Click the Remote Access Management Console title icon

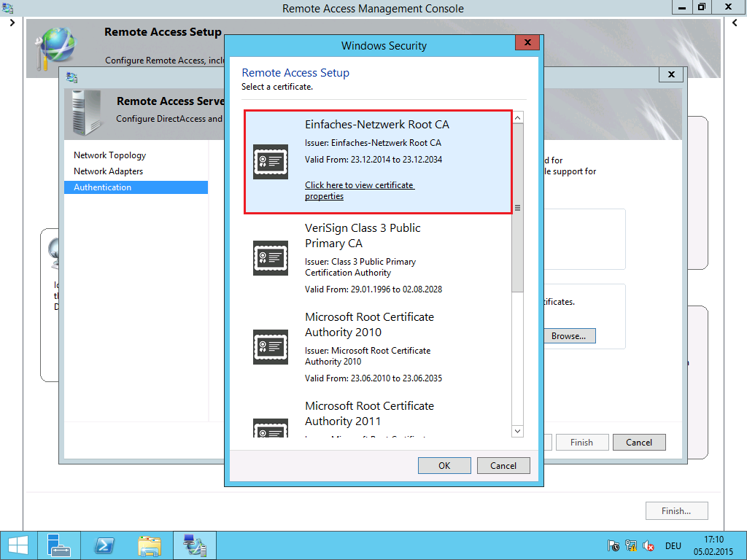[x=7, y=7]
